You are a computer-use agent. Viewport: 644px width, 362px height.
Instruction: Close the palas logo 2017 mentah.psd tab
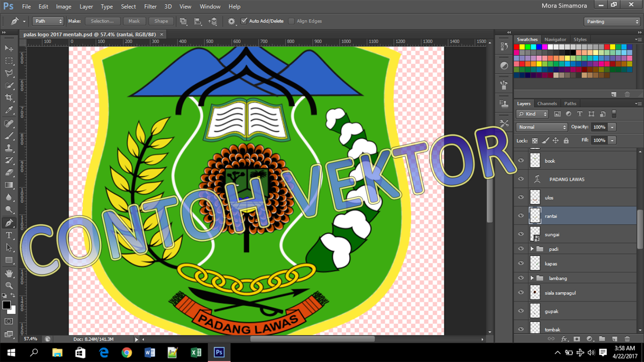162,35
